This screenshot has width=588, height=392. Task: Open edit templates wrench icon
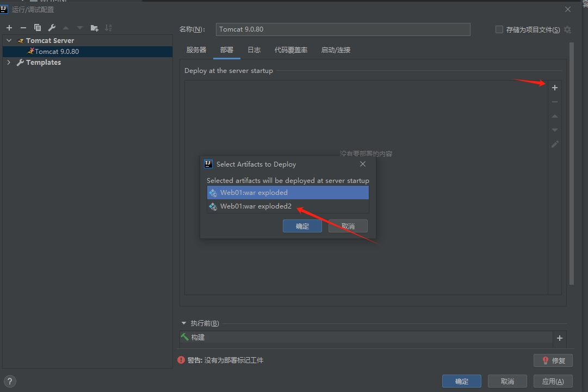(52, 27)
